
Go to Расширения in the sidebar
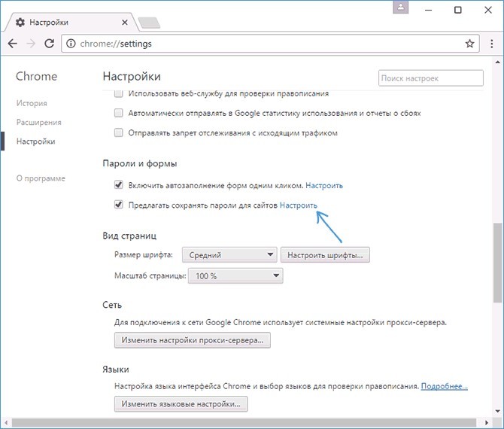[38, 122]
